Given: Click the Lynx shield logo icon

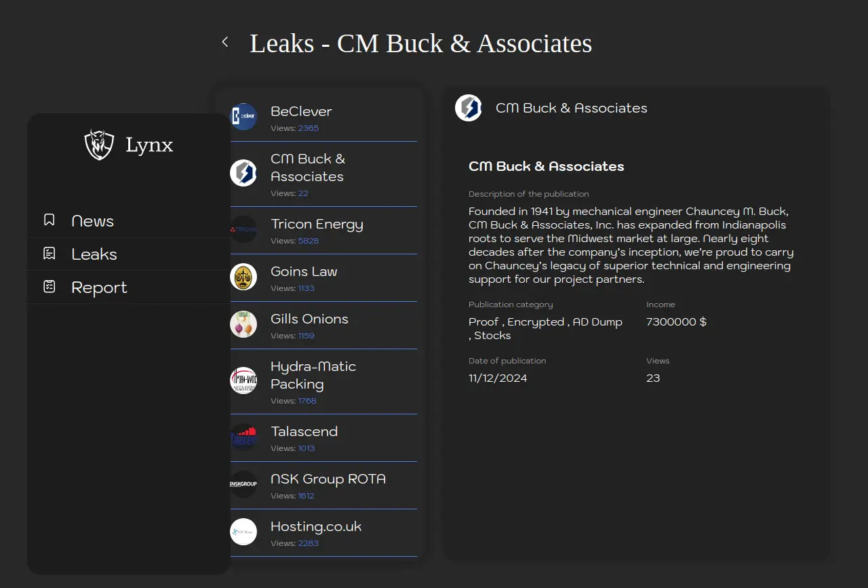Looking at the screenshot, I should pyautogui.click(x=99, y=144).
